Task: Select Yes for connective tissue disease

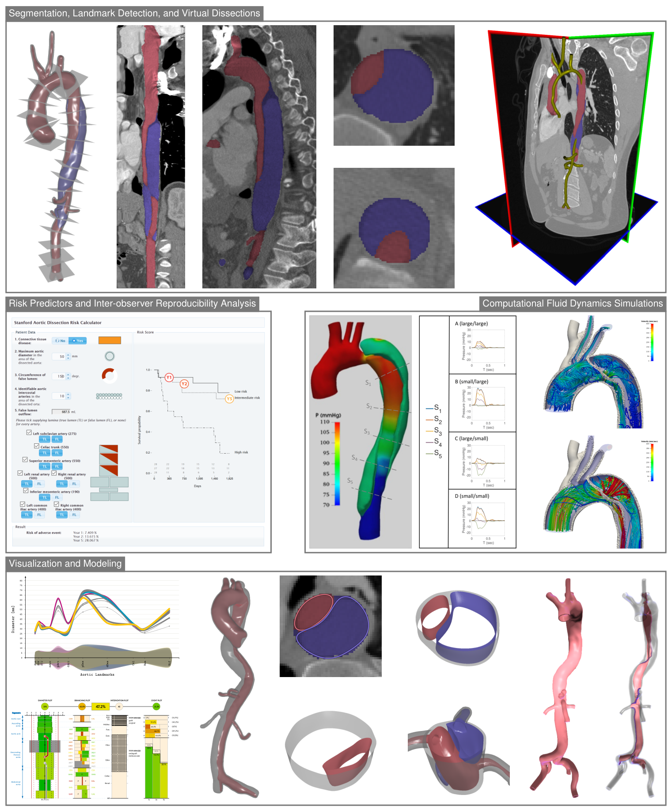Action: pyautogui.click(x=78, y=341)
